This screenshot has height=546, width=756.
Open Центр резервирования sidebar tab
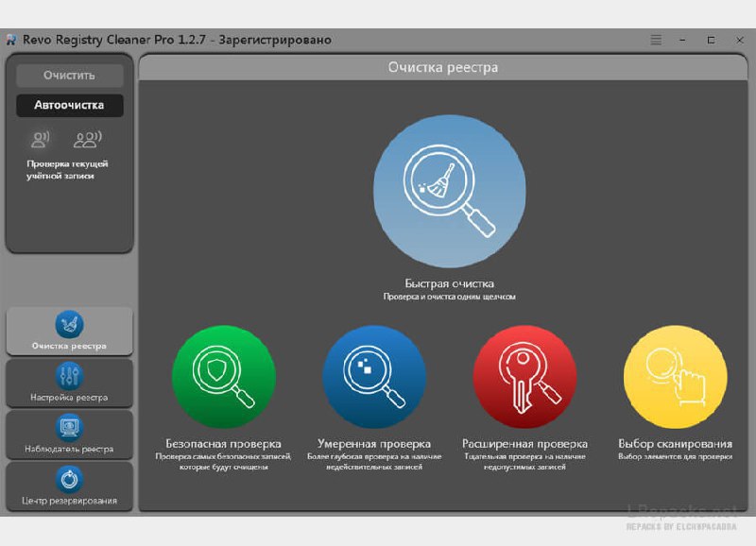(x=69, y=486)
